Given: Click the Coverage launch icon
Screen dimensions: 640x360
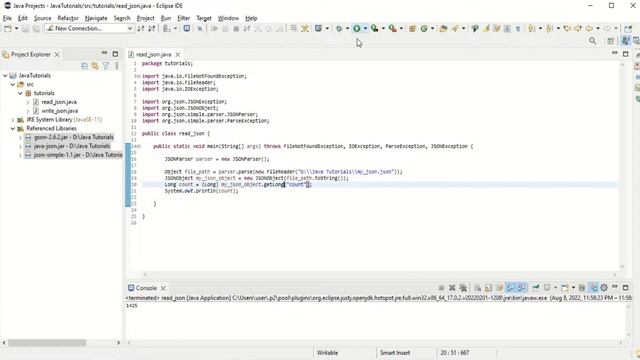Looking at the screenshot, I should [x=374, y=29].
